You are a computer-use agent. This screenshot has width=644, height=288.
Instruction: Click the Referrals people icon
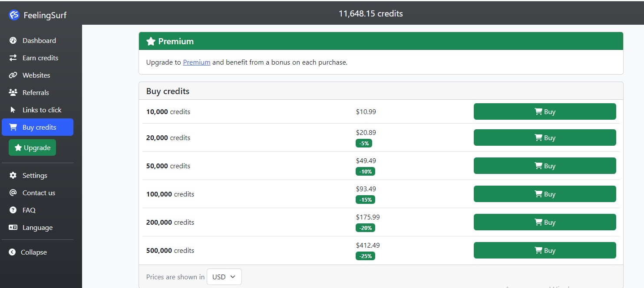13,92
